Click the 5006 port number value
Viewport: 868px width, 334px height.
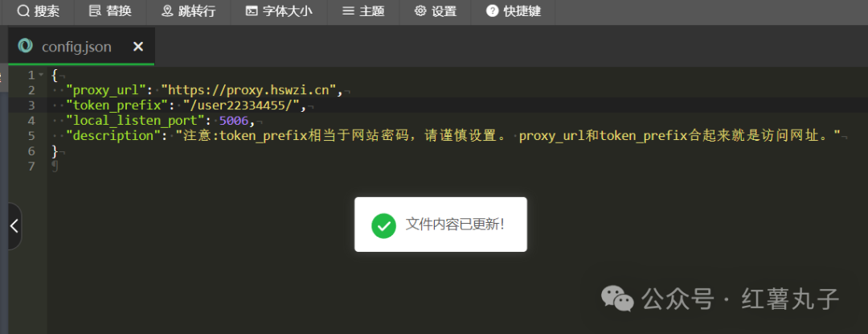pyautogui.click(x=234, y=121)
